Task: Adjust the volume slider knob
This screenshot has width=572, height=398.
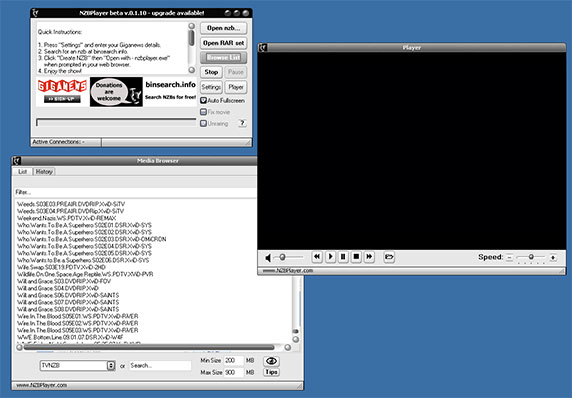Action: point(282,257)
